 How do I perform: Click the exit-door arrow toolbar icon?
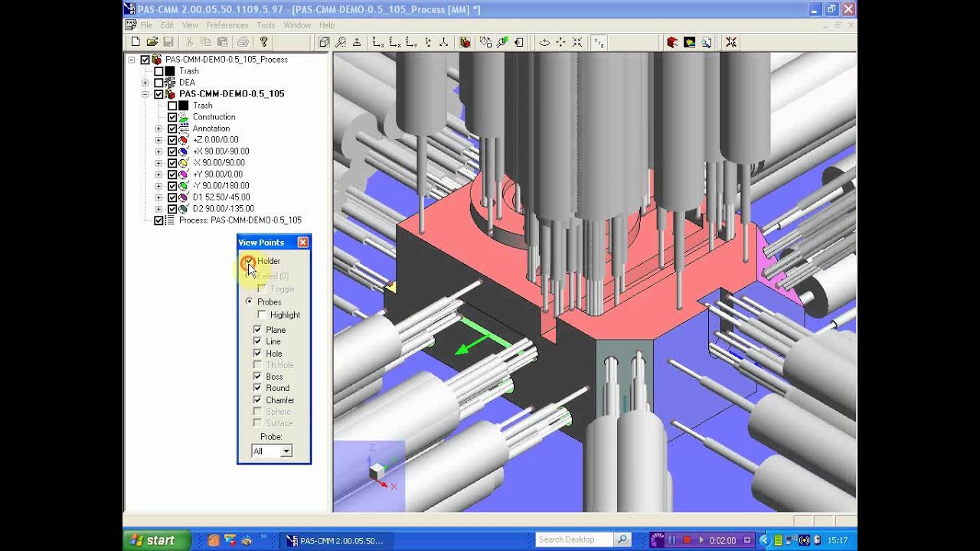coord(518,42)
